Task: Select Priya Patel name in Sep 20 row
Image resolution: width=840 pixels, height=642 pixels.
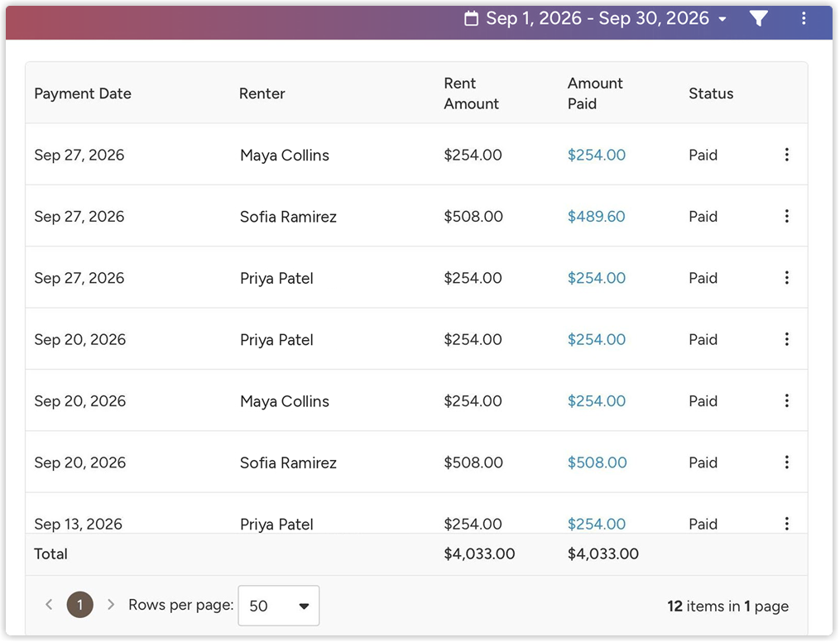Action: 276,341
